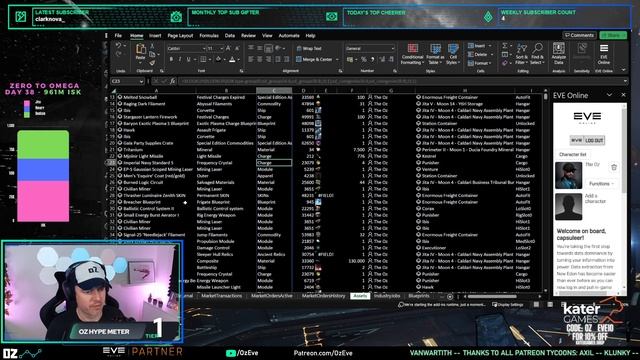Select Top Align icon
The width and height of the screenshot is (640, 360).
[251, 48]
